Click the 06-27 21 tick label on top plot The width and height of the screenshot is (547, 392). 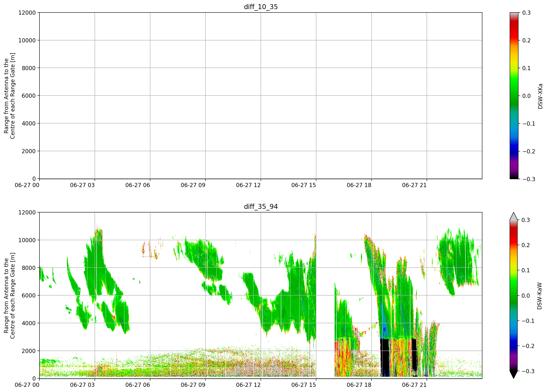tap(414, 185)
